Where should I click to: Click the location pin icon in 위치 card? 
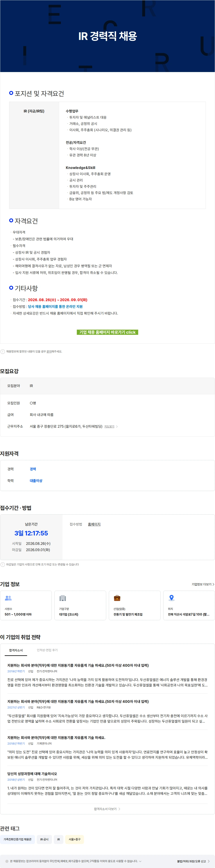point(172,598)
